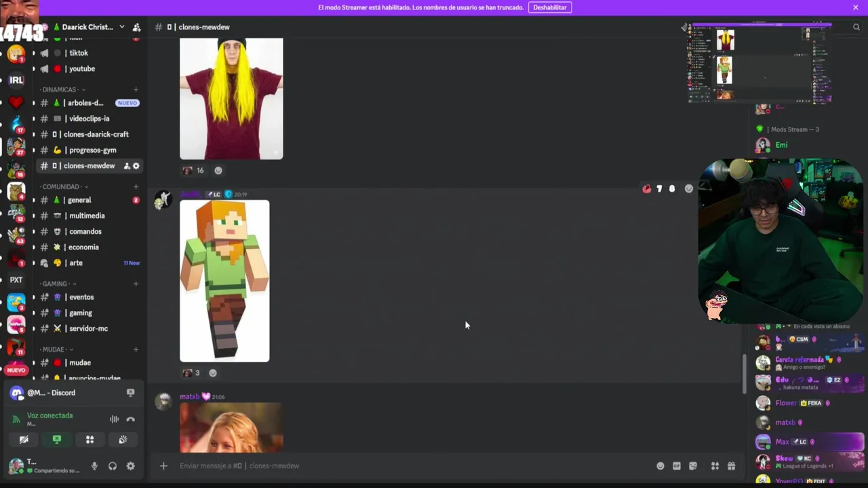Click the search magnifier icon
This screenshot has height=488, width=868.
856,27
